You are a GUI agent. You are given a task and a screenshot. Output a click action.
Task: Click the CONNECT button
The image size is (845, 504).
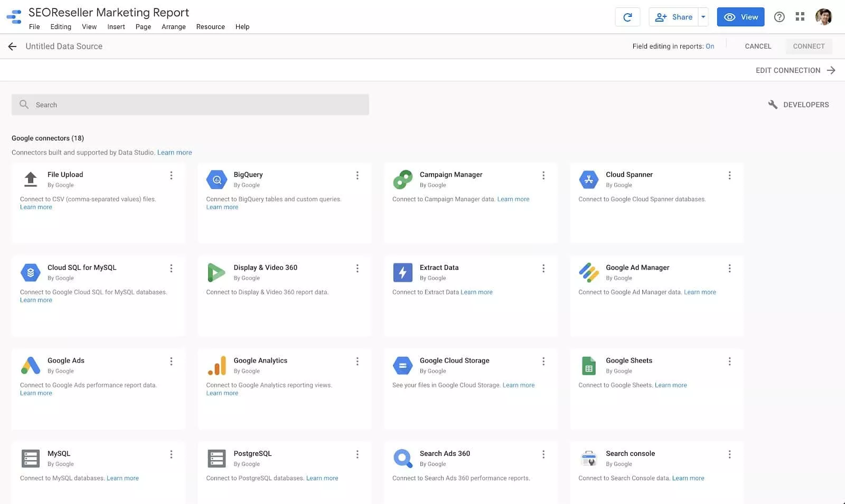[809, 46]
